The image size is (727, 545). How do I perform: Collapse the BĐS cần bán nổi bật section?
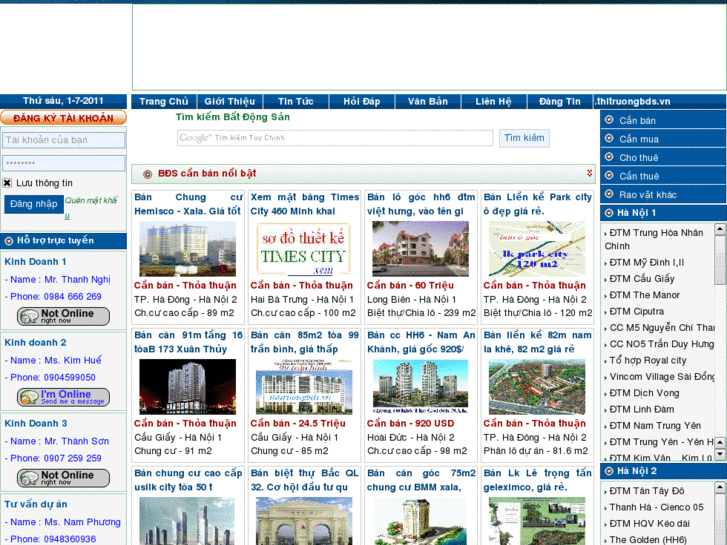tap(589, 173)
